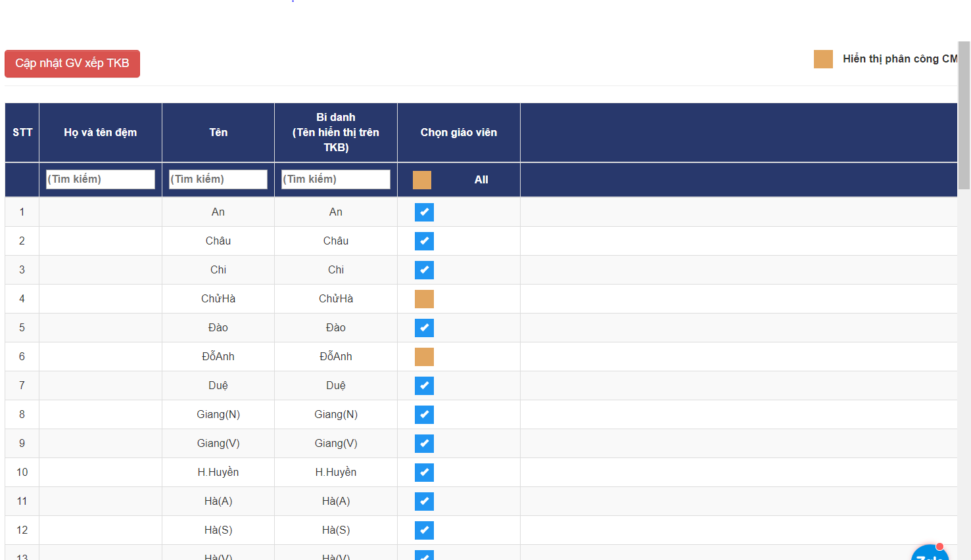Viewport: 971px width, 560px height.
Task: Uncheck the teacher An checkbox
Action: click(424, 212)
